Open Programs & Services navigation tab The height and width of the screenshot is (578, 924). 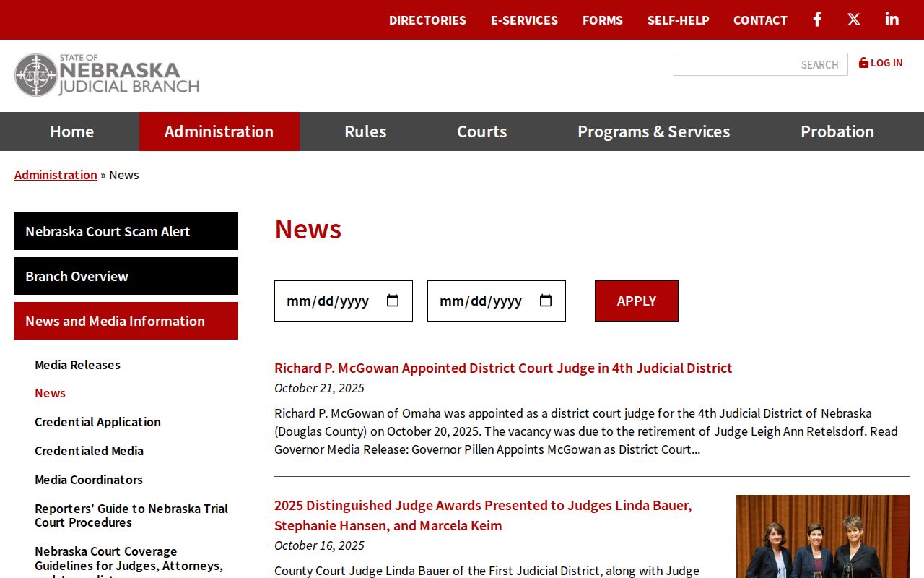coord(653,131)
